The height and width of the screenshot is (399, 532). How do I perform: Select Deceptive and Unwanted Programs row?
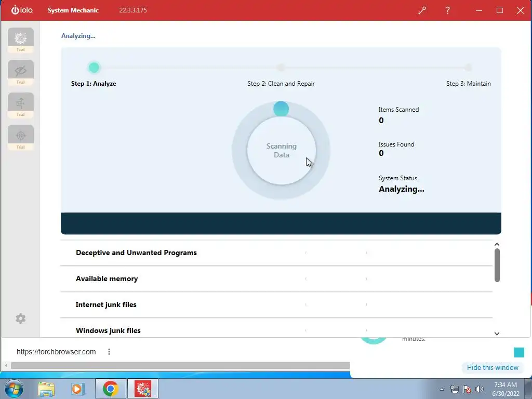coord(276,253)
